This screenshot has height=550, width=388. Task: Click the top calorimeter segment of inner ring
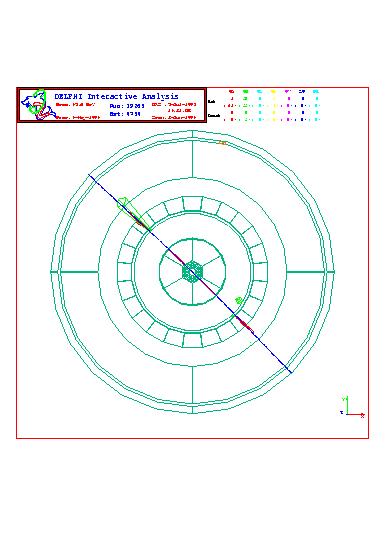[193, 204]
